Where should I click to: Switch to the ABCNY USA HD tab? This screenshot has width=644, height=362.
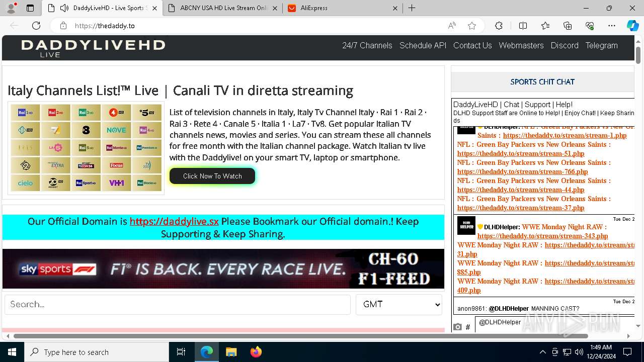[223, 8]
